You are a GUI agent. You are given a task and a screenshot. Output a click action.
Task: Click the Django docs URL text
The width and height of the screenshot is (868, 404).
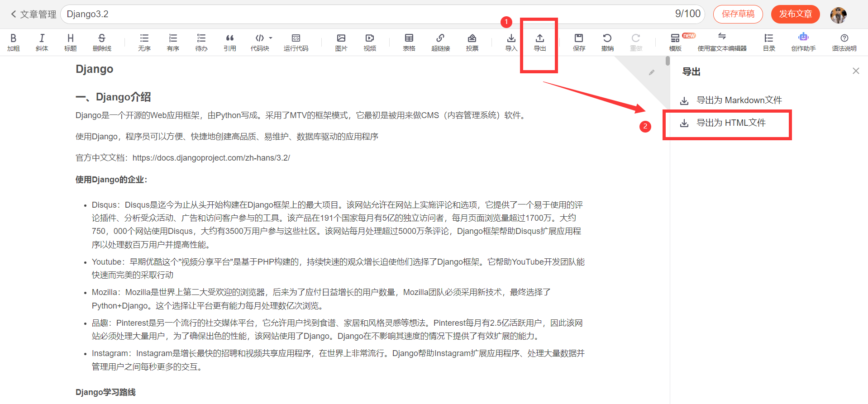pos(211,158)
